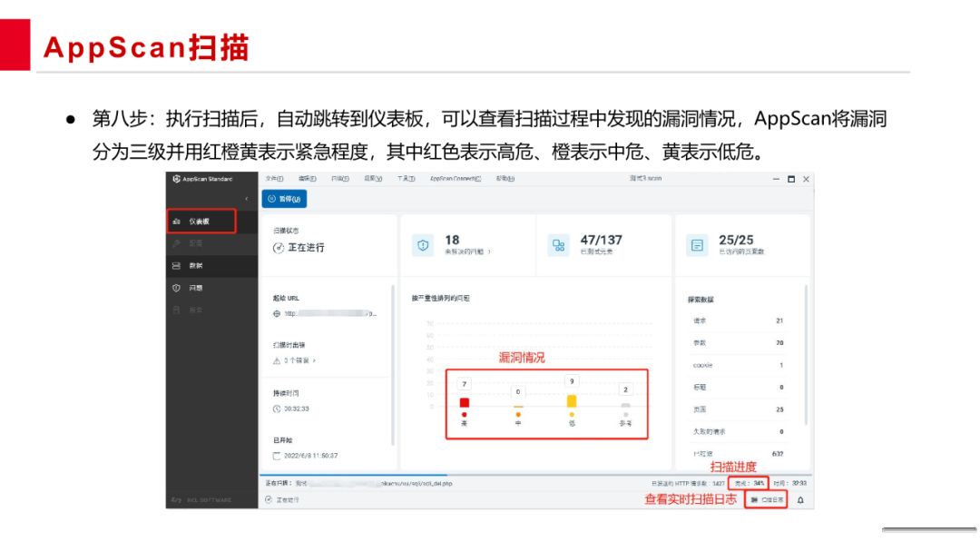Click the globe icon next to the starting URL
Screen dimensions: 980x552
click(277, 314)
